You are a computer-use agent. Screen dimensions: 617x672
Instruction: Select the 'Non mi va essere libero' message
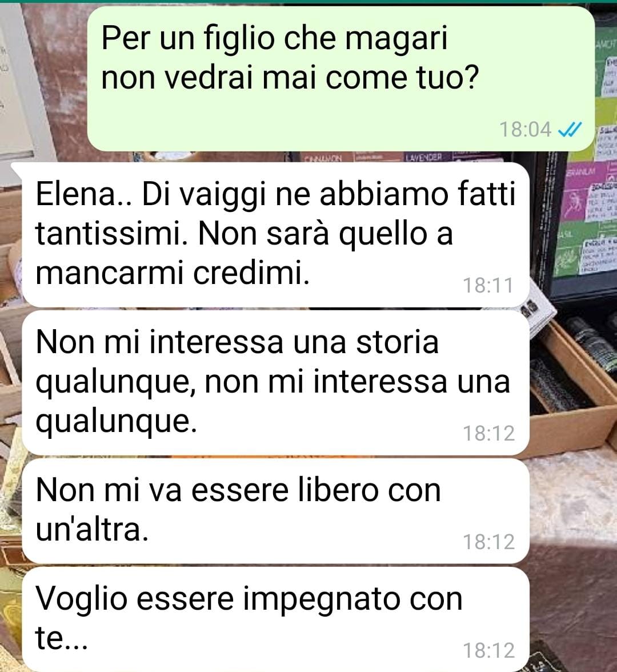click(x=275, y=511)
